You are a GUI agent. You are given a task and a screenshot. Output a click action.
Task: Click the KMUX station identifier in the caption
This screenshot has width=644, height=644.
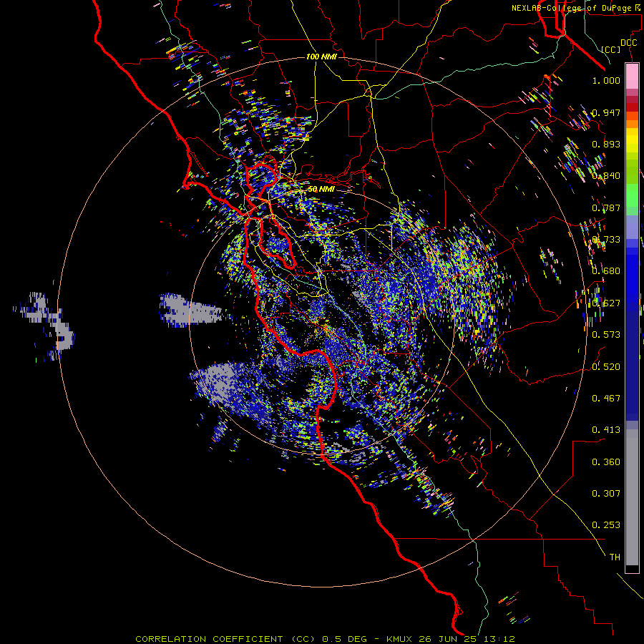click(401, 639)
